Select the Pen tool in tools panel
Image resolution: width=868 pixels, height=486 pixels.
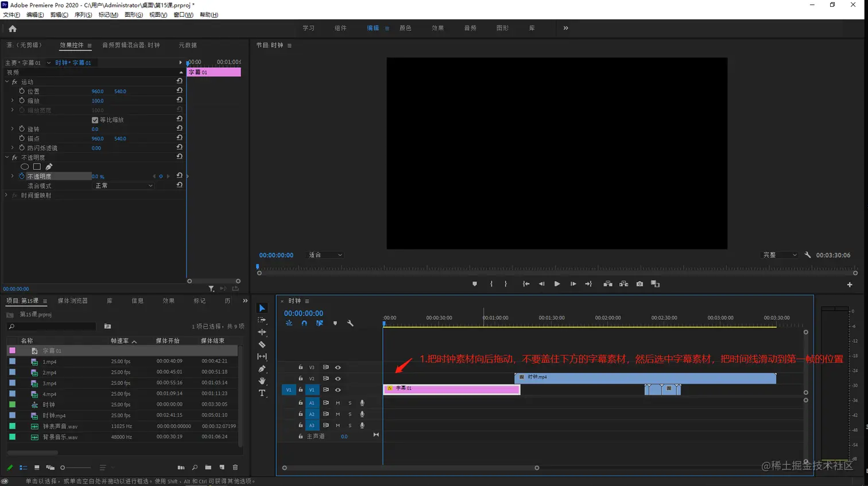[262, 369]
